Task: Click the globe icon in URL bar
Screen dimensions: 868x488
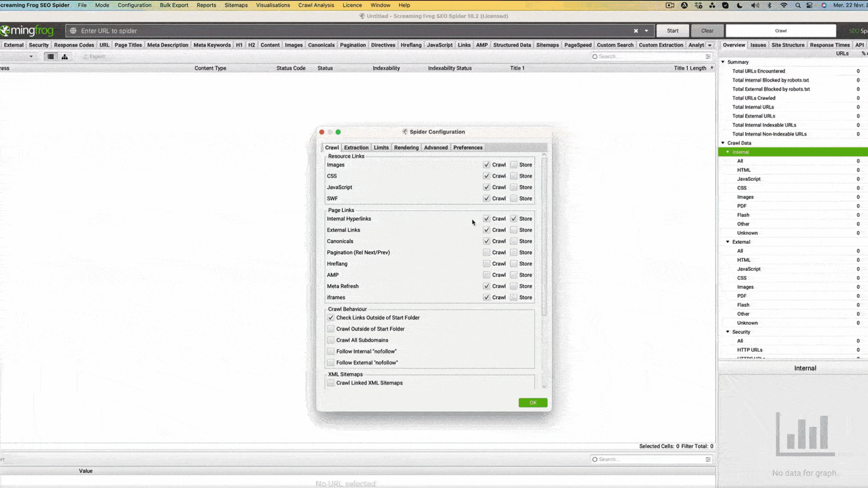Action: tap(73, 31)
